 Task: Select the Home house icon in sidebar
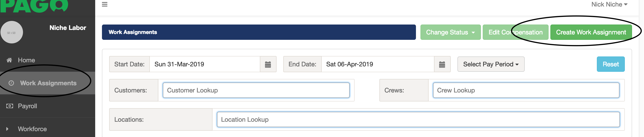click(9, 60)
